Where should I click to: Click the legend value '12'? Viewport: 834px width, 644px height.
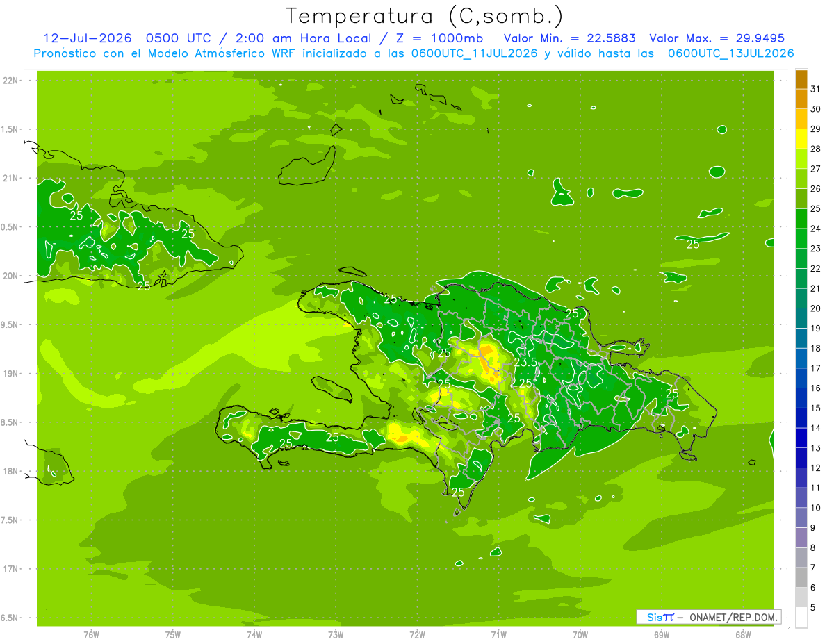tap(816, 468)
